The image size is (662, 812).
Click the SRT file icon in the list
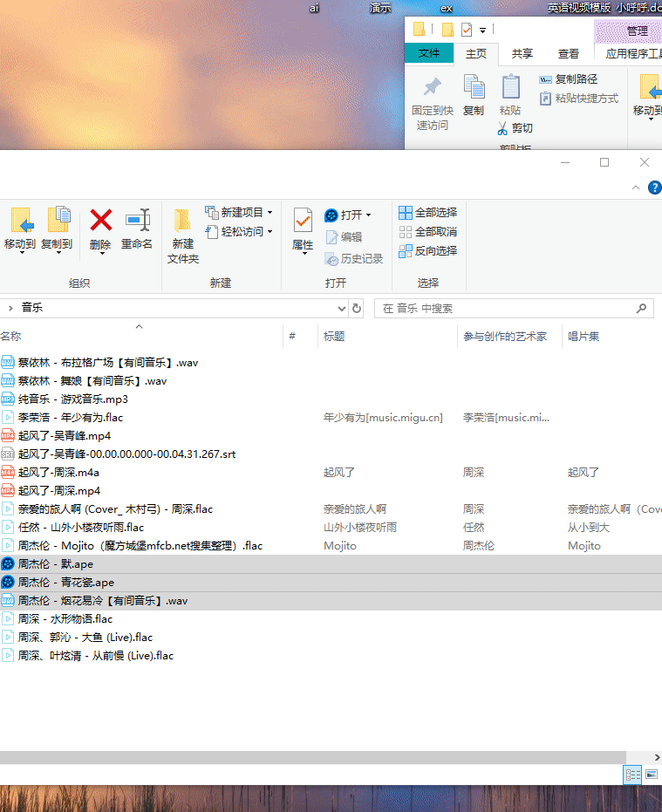click(x=8, y=454)
